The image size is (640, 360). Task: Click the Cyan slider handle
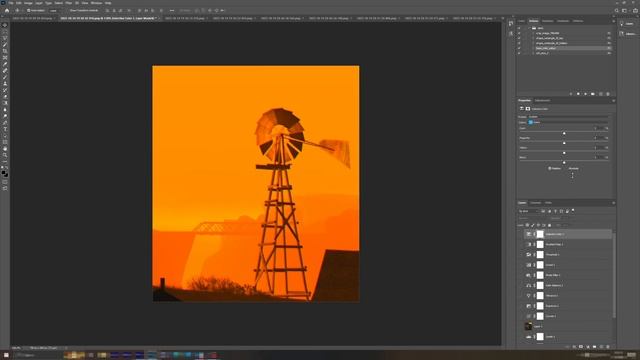click(564, 133)
